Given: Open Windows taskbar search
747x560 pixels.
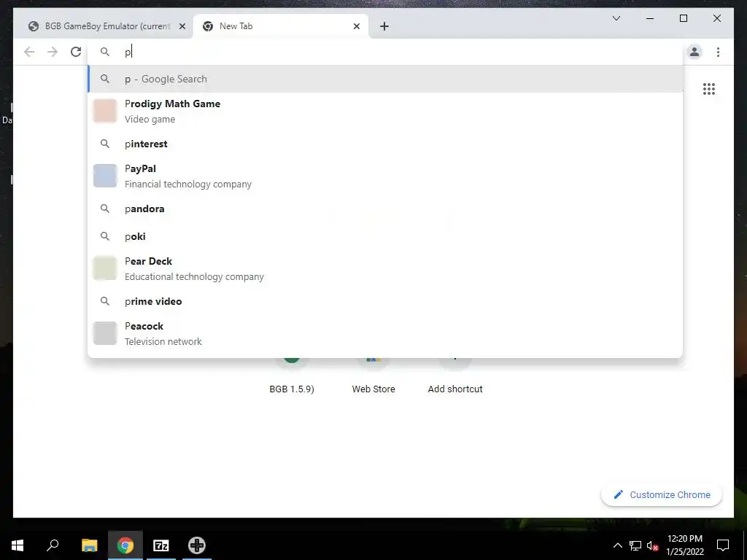Looking at the screenshot, I should click(x=53, y=545).
